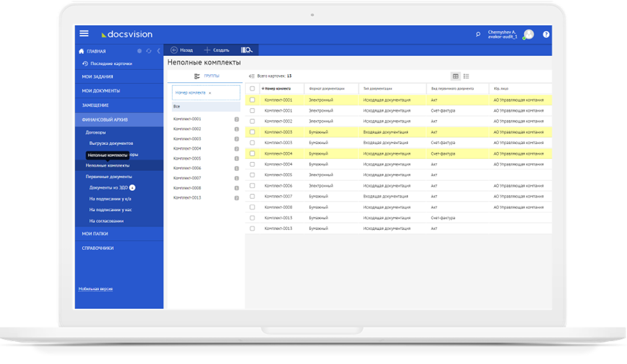Screen dimensions: 627x364
Task: Expand the ФИНАНСОВЫЙ АРХИВ section
Action: point(105,119)
